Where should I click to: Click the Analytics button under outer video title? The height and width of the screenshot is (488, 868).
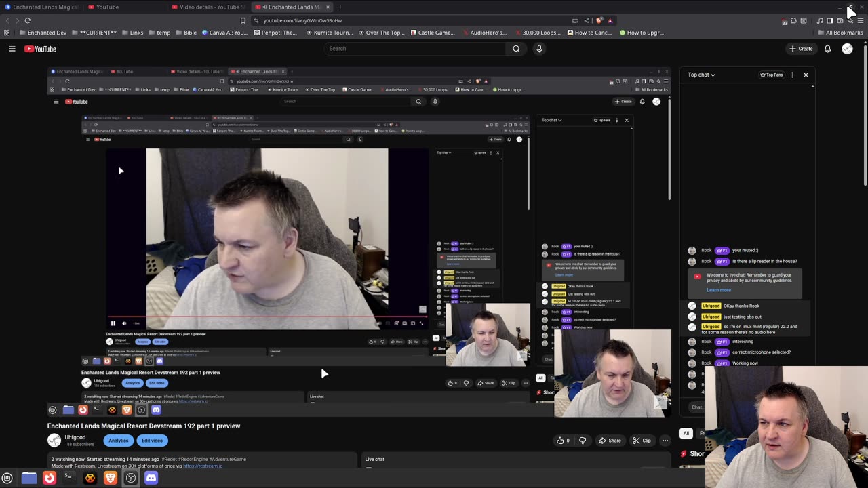click(118, 441)
